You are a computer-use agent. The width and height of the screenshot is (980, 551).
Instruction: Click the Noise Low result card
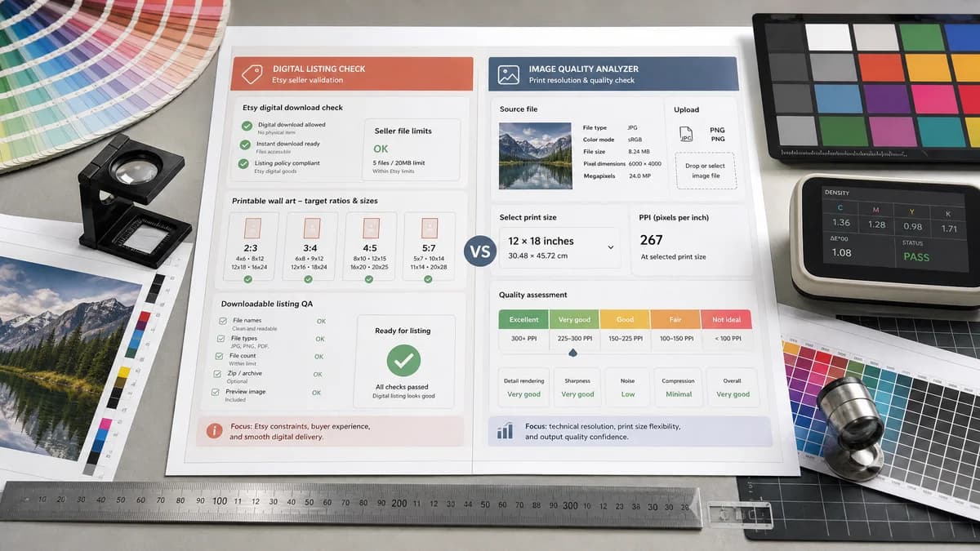point(628,388)
